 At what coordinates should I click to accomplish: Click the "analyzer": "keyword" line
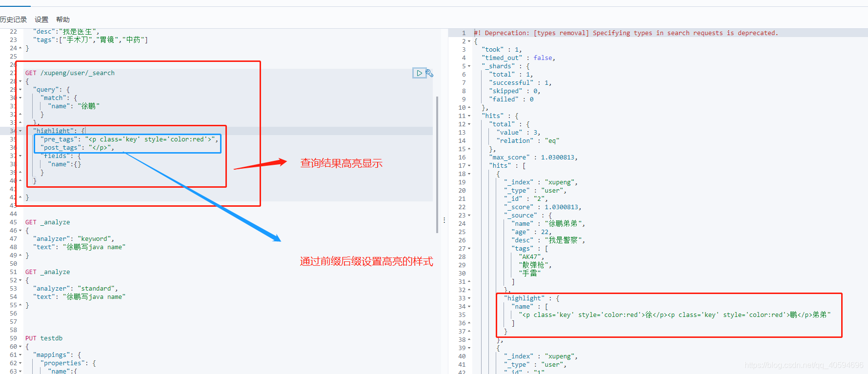click(x=74, y=239)
